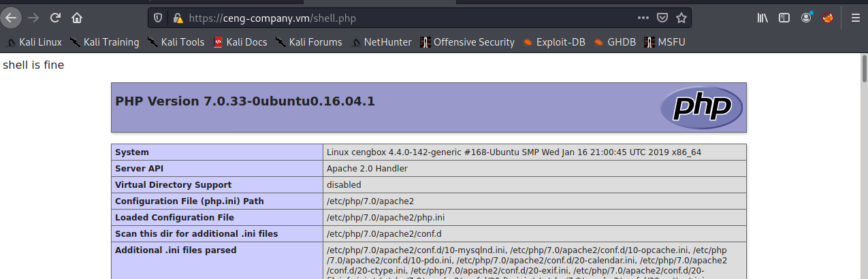Open Kali Tools bookmark
868x279 pixels.
coord(176,42)
